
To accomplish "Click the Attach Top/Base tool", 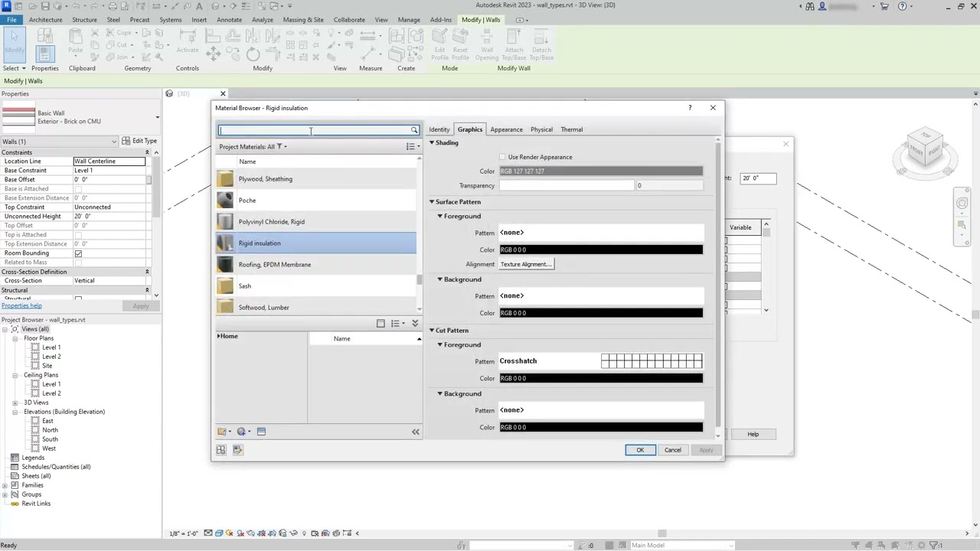I will click(x=514, y=44).
